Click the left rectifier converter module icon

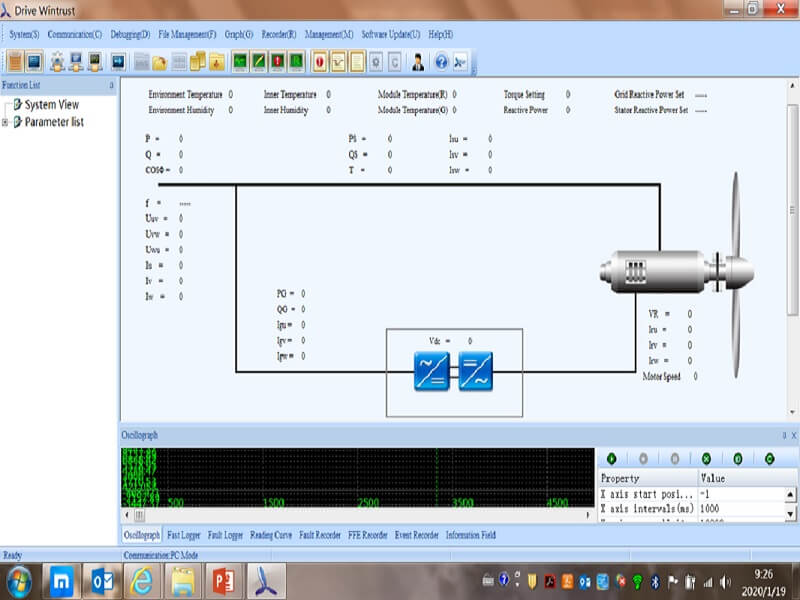[x=432, y=370]
